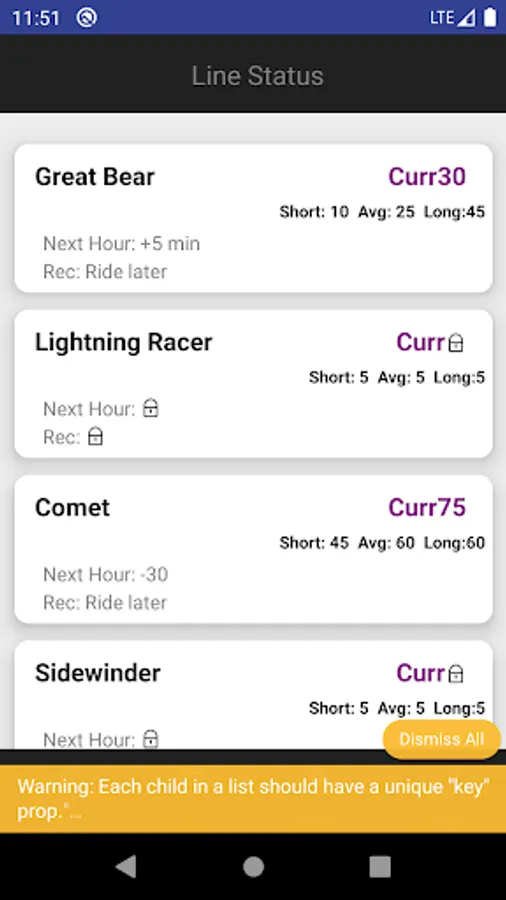Open the Comet ride card
This screenshot has width=506, height=900.
(253, 549)
